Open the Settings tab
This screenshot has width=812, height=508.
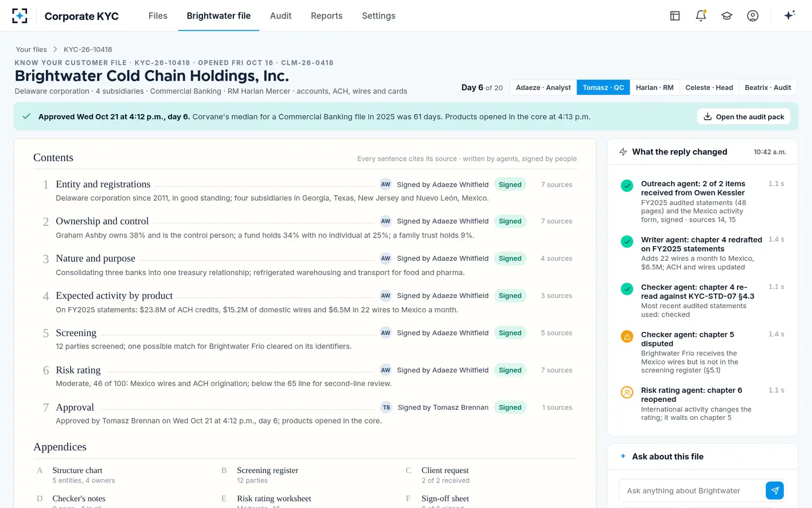tap(378, 16)
